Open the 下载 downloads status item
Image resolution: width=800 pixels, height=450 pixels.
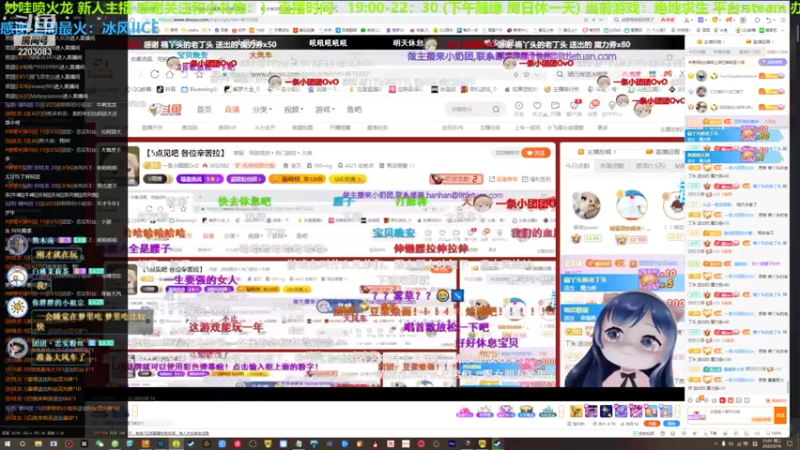pyautogui.click(x=713, y=433)
